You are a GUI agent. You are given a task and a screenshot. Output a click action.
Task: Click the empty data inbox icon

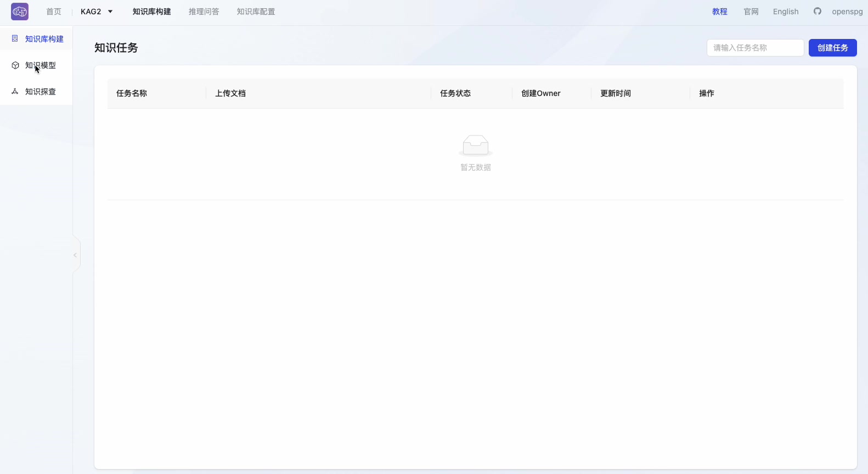pyautogui.click(x=476, y=145)
